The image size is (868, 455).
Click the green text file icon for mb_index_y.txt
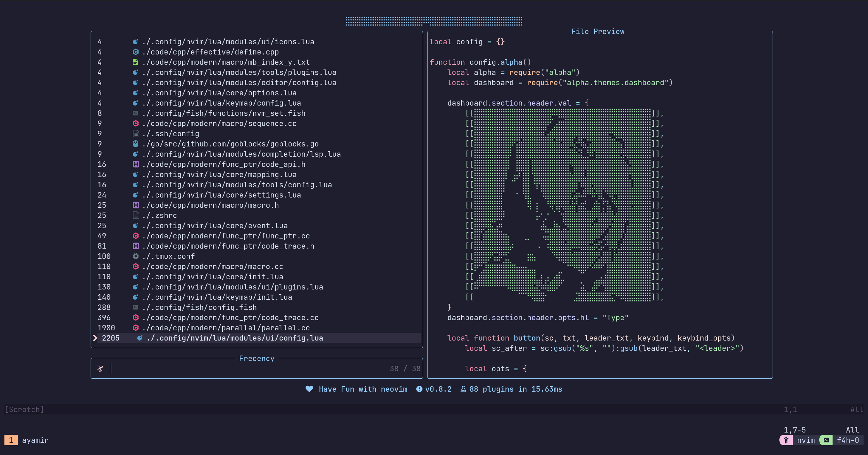pyautogui.click(x=135, y=62)
